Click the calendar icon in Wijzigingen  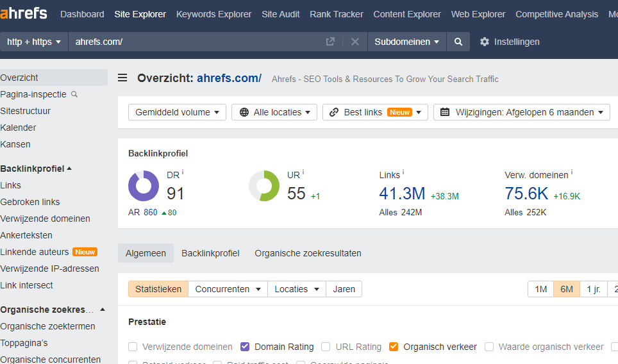coord(445,112)
